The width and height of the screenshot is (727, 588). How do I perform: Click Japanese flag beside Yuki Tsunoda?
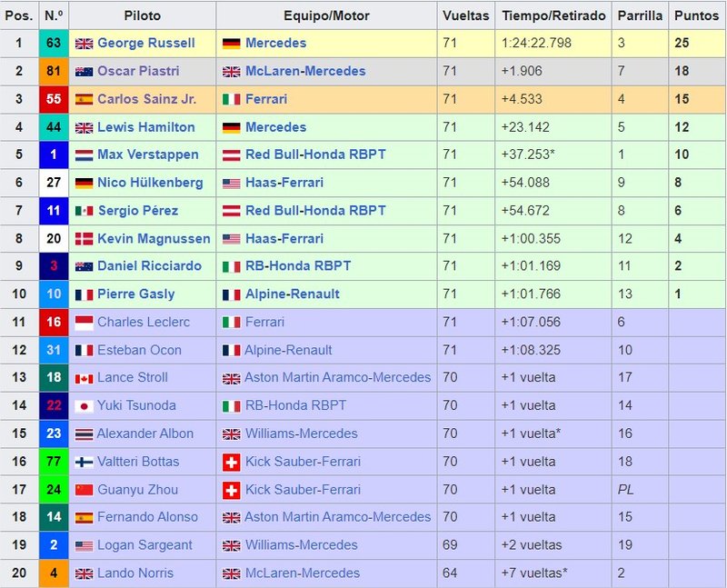tap(84, 406)
